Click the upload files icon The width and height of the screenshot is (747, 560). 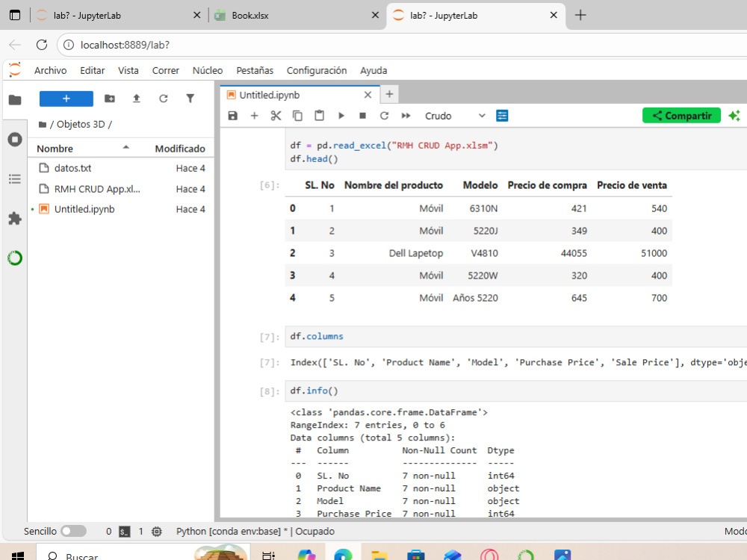136,99
